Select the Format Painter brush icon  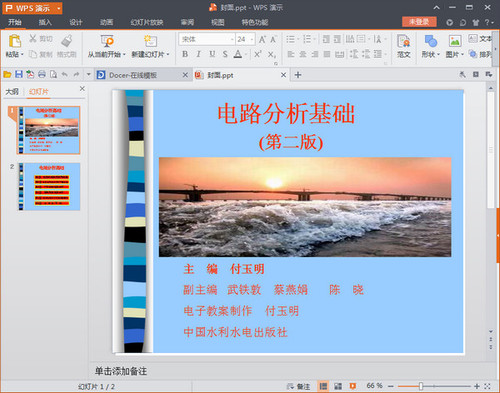pyautogui.click(x=67, y=41)
